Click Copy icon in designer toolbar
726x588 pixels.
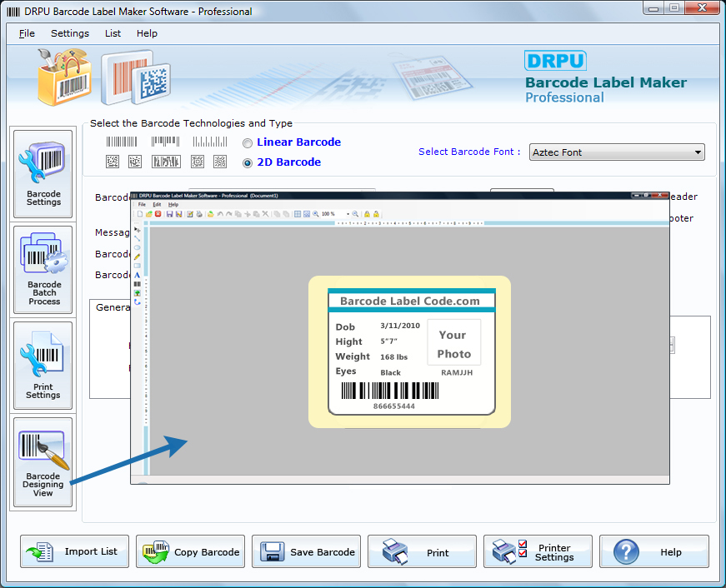238,214
